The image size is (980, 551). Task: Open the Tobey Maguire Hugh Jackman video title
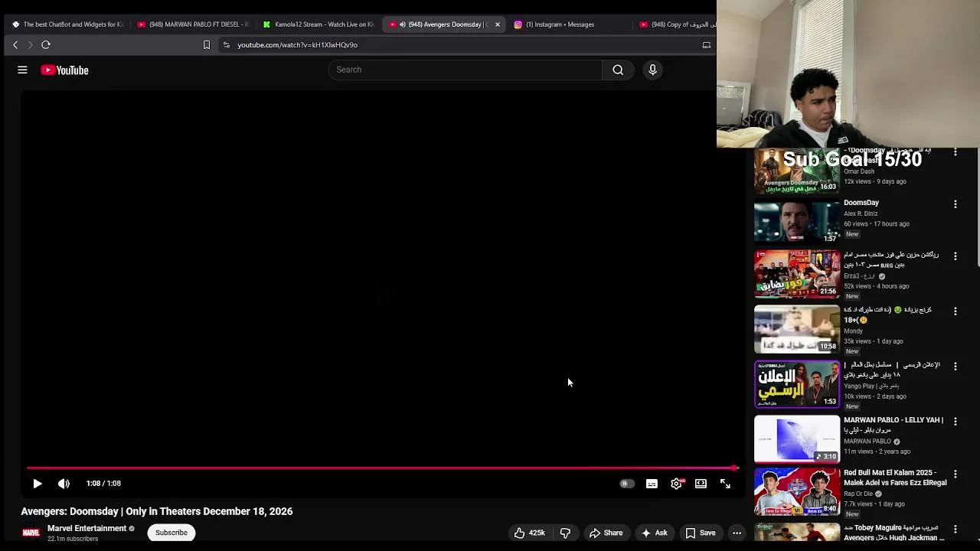(894, 533)
